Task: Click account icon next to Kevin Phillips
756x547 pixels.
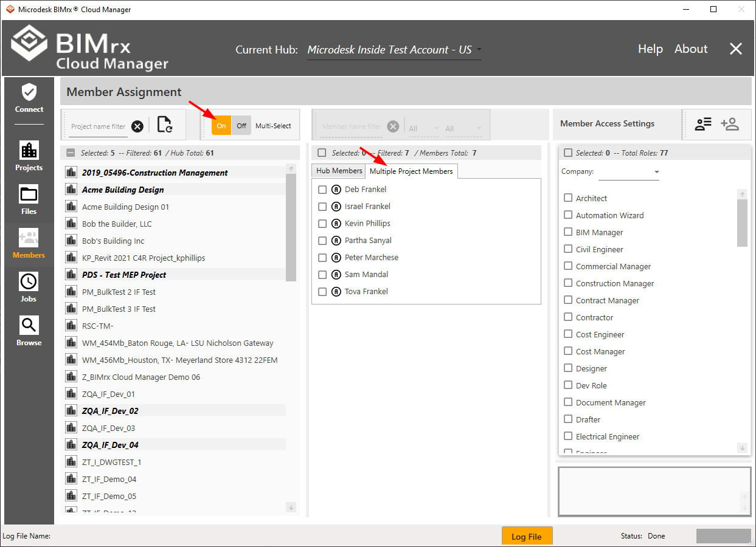Action: coord(336,224)
